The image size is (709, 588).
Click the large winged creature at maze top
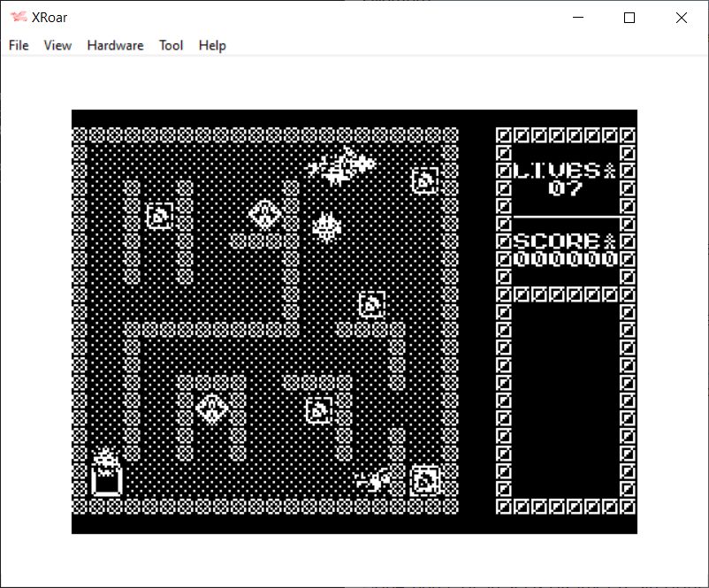point(341,166)
